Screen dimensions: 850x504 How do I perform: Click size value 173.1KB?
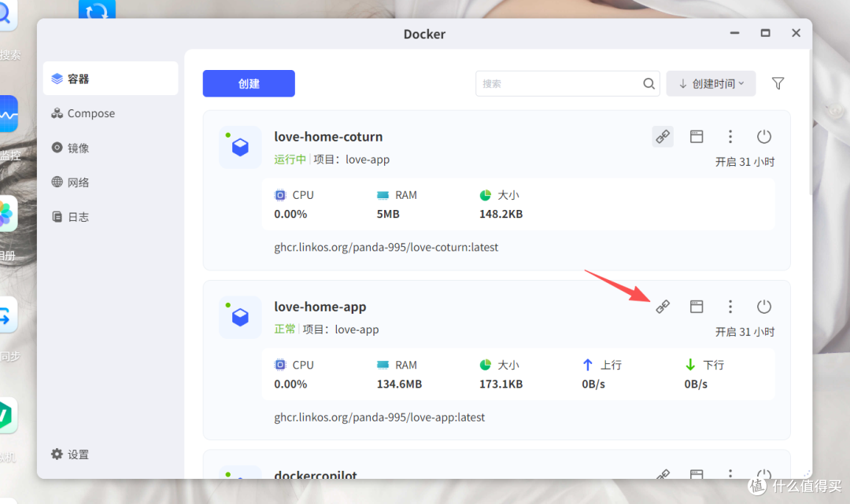coord(501,384)
